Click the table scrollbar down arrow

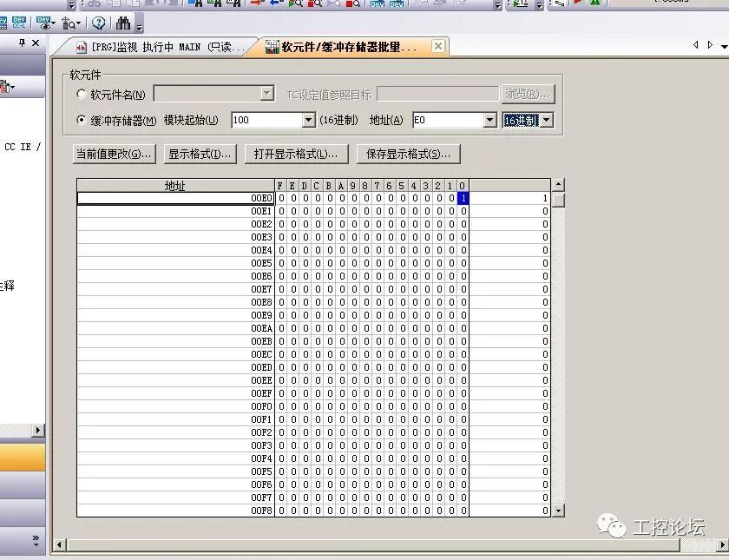pos(558,511)
